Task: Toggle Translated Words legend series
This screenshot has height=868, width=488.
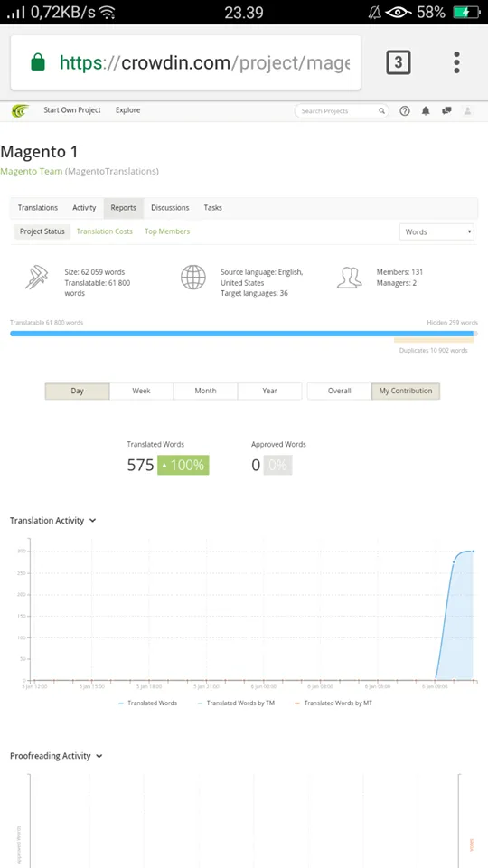Action: click(x=147, y=703)
